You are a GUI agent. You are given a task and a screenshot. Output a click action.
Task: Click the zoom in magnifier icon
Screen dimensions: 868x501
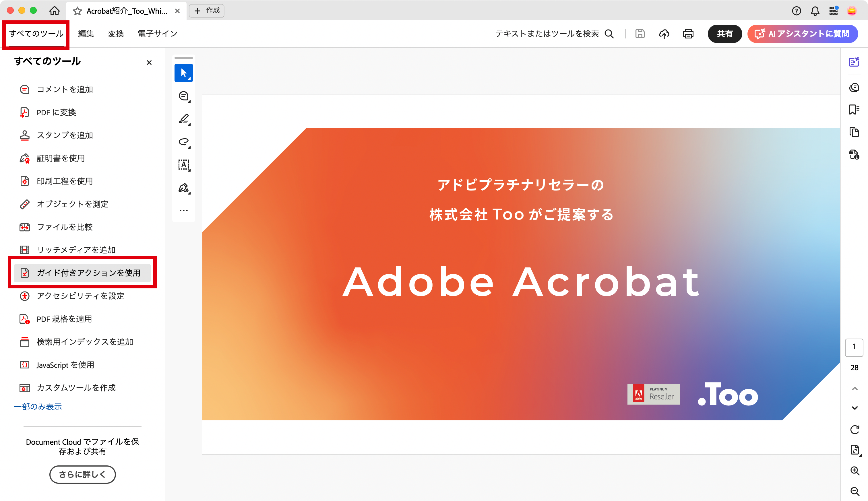[855, 470]
